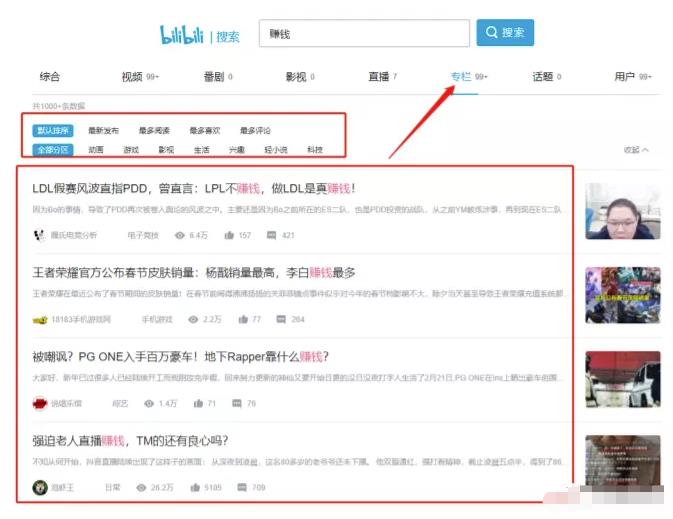Sort by 最新发布
Viewport: 673px width, 519px height.
[x=103, y=131]
